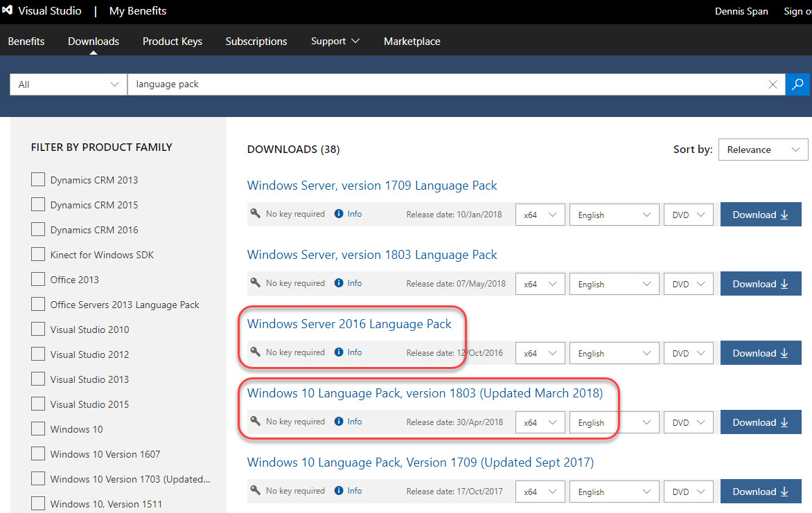The height and width of the screenshot is (513, 812).
Task: Download Windows Server 1709 Language Pack
Action: pos(761,215)
